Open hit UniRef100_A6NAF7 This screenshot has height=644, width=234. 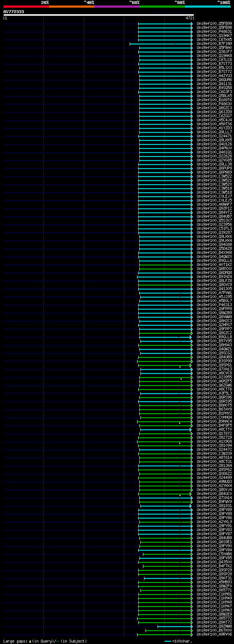214,204
